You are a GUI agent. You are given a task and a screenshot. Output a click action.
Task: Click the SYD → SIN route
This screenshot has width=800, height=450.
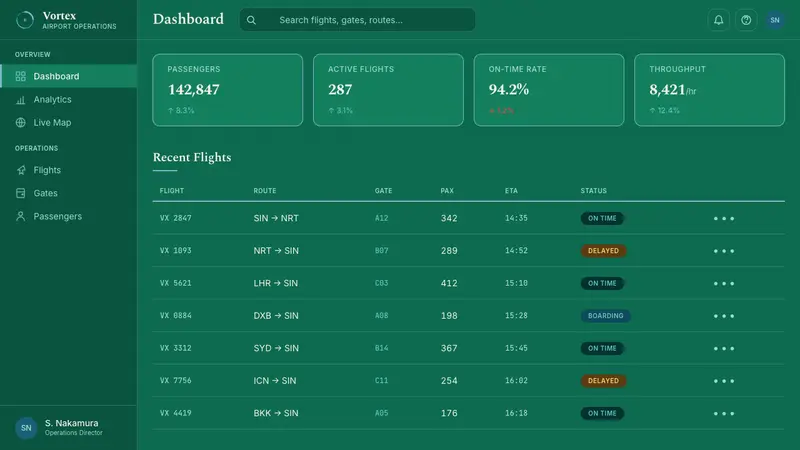point(276,348)
